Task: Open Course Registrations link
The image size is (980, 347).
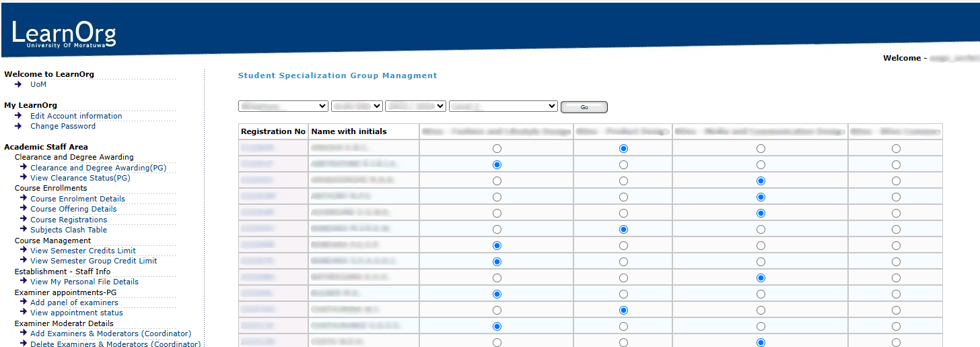Action: pos(69,220)
